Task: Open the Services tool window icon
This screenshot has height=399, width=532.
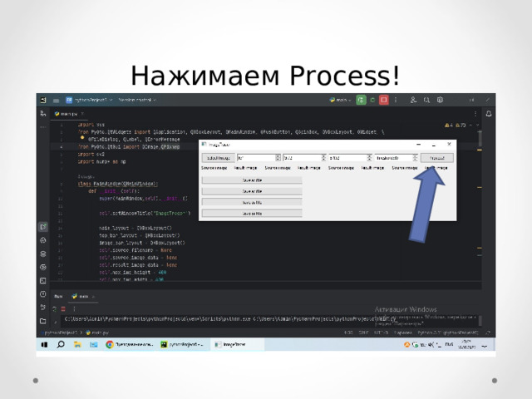Action: (43, 267)
